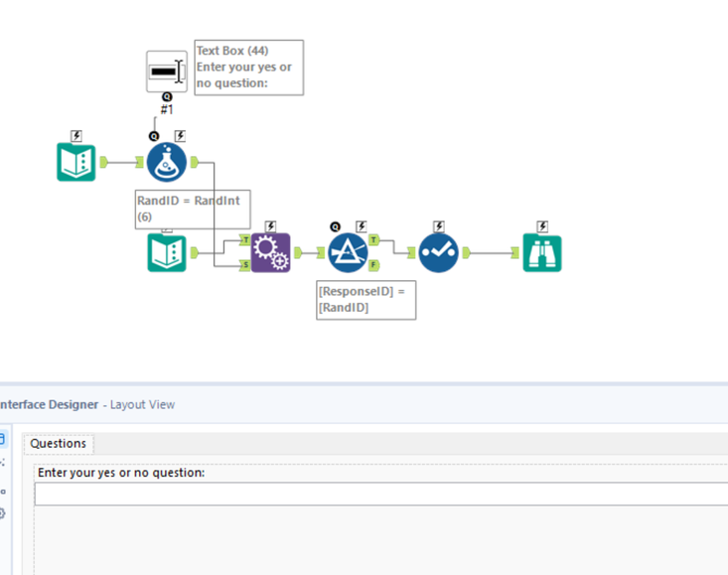
Task: Click the 'Text Box (44)' annotation
Action: (x=249, y=68)
